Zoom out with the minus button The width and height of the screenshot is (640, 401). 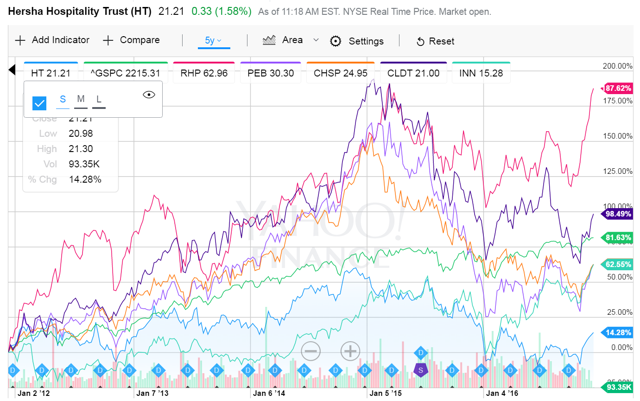tap(311, 351)
